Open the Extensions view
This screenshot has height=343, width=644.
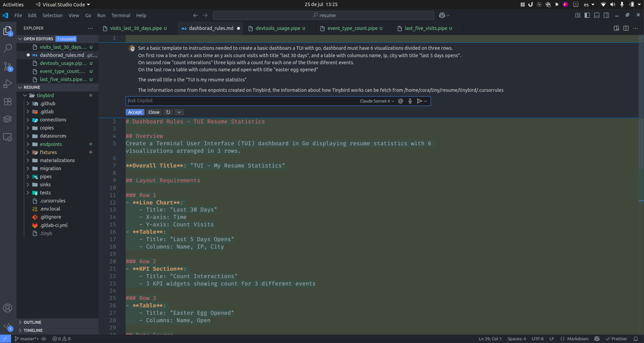click(x=7, y=102)
